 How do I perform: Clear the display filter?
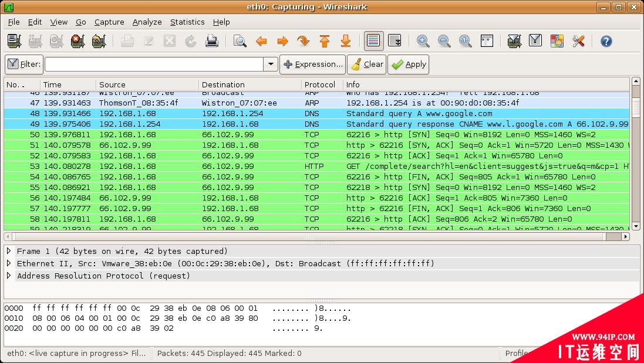(367, 65)
